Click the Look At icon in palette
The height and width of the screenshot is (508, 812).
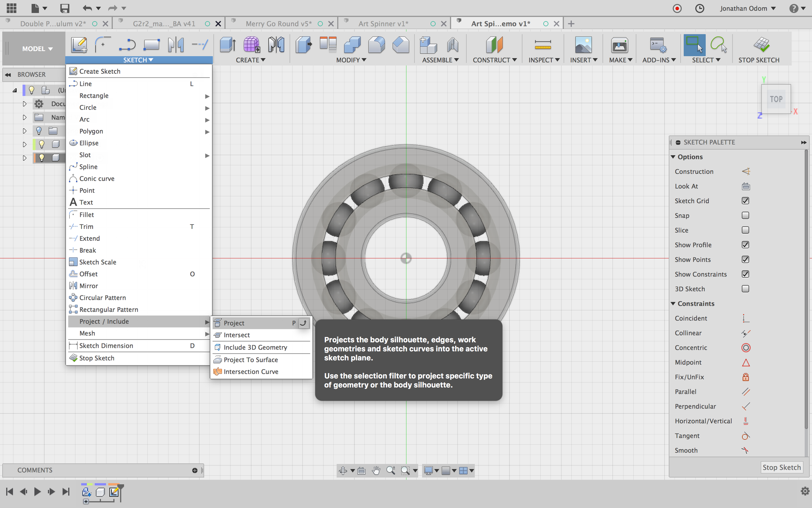[746, 186]
